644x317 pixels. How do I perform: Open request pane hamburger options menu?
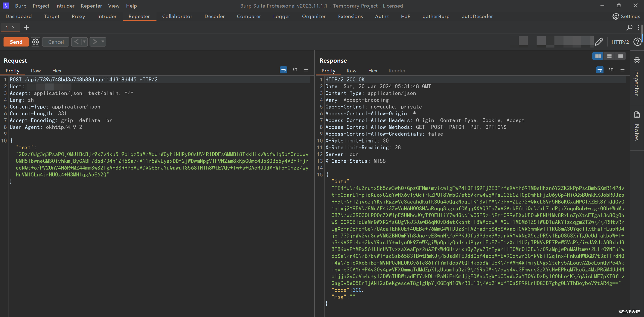pos(306,70)
